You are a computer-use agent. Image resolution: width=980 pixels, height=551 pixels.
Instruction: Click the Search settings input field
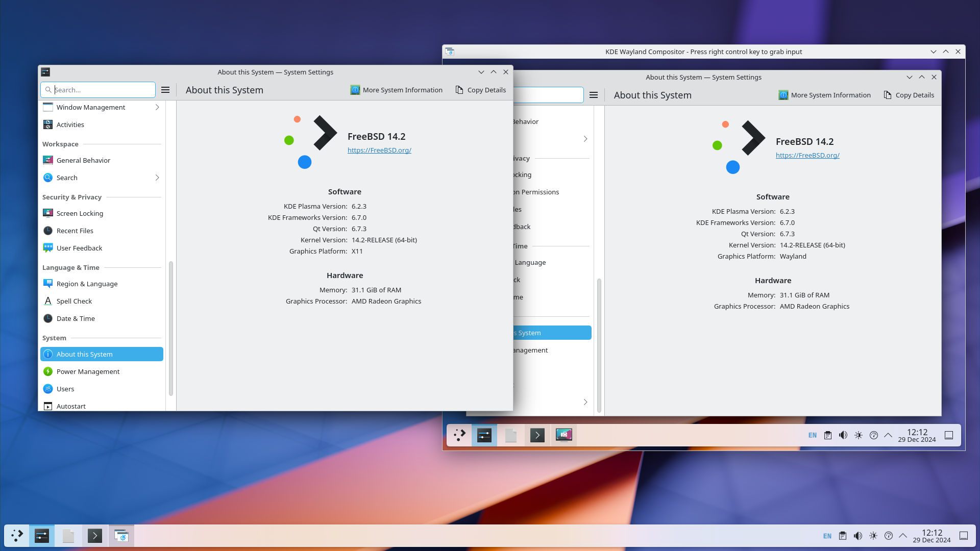[x=102, y=90]
